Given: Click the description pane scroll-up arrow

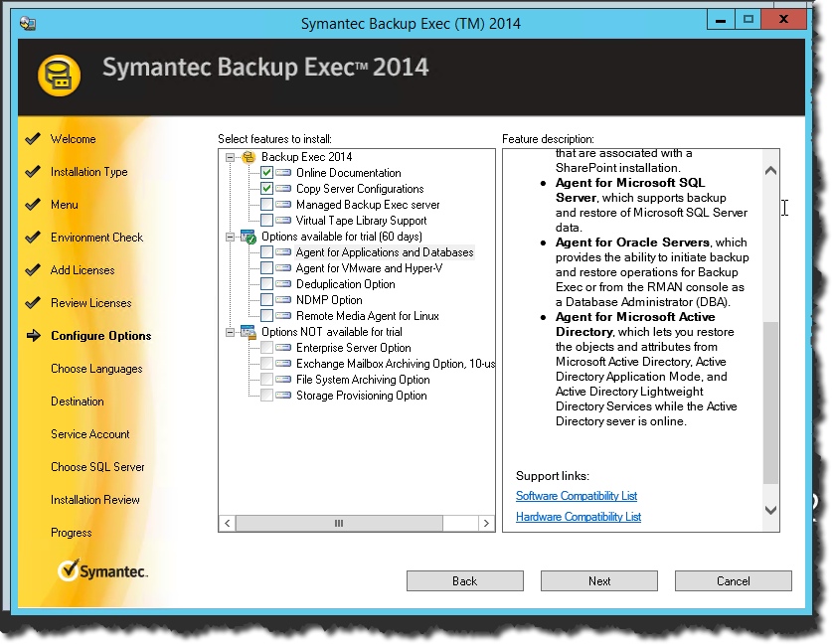Looking at the screenshot, I should [x=771, y=171].
